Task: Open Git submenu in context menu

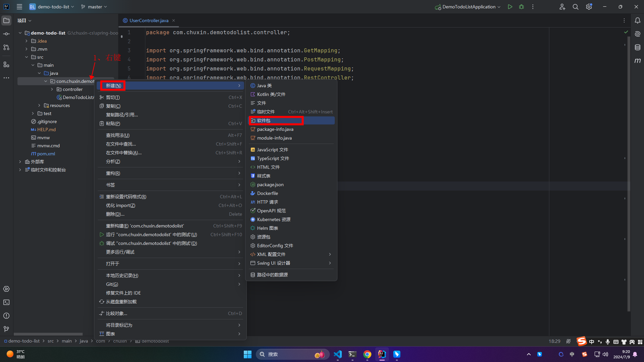Action: [170, 284]
